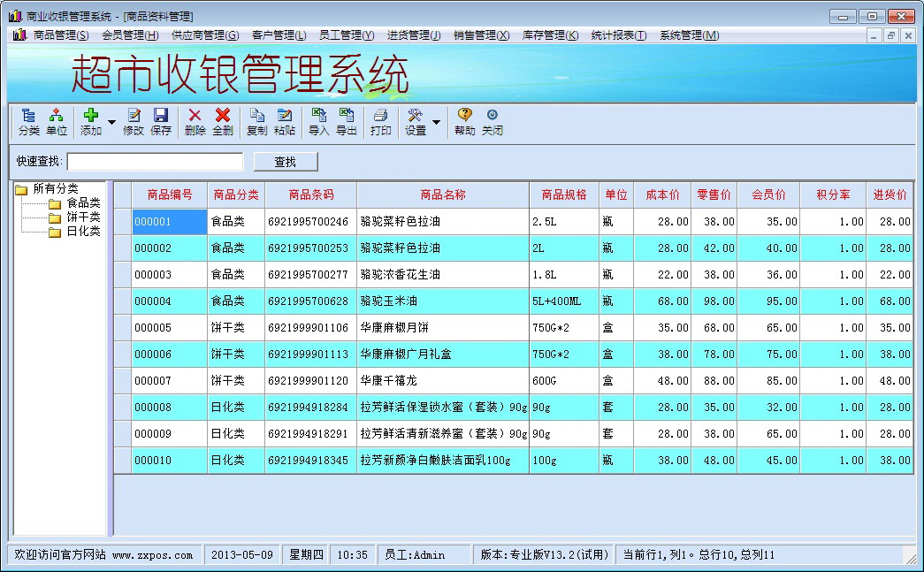Sort by the 零售价 column header
The width and height of the screenshot is (924, 572).
714,195
